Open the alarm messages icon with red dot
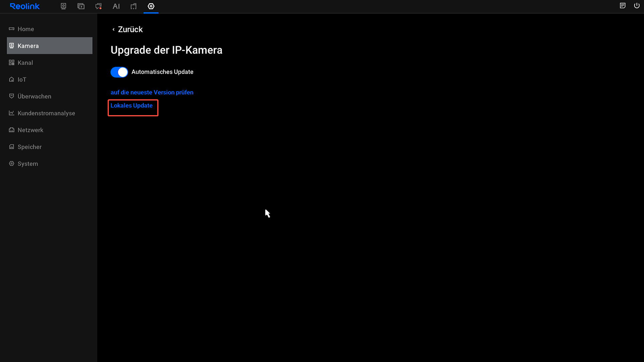This screenshot has width=644, height=362. pos(98,6)
